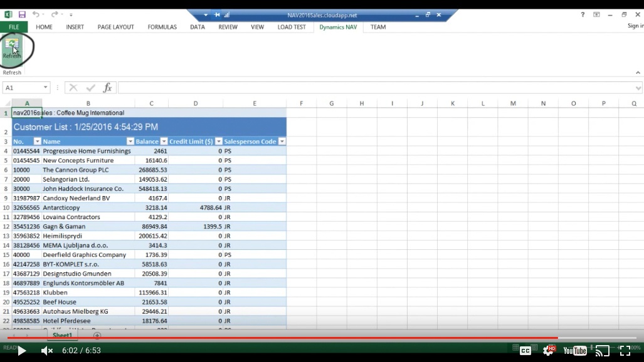
Task: Switch to the VIEW tab
Action: tap(258, 27)
